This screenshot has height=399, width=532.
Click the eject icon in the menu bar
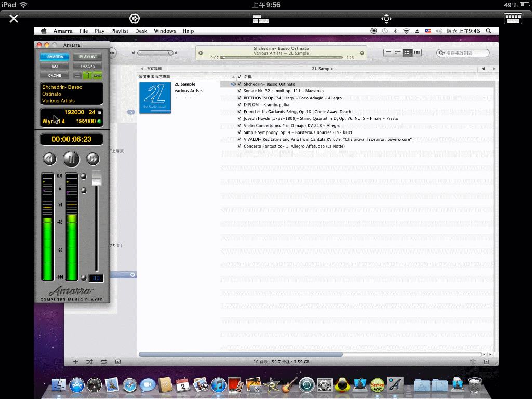pos(417,31)
